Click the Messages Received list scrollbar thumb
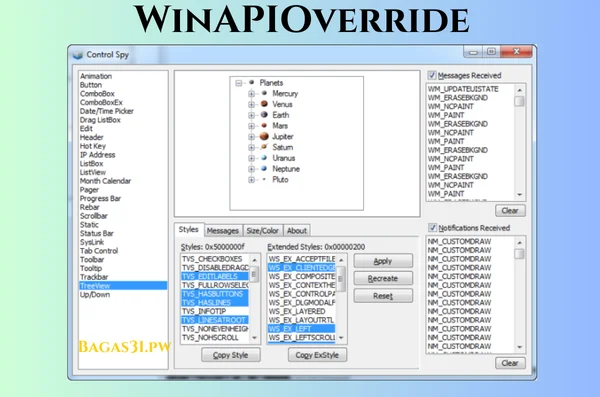 519,101
